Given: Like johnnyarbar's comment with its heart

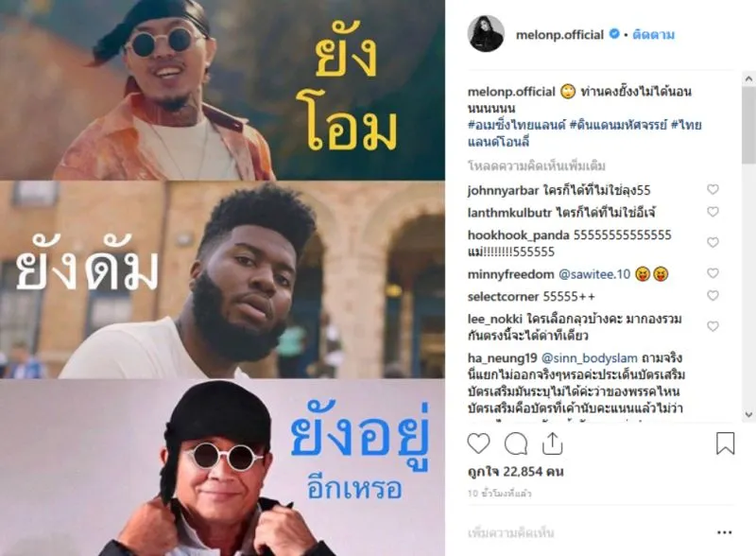Looking at the screenshot, I should 713,190.
